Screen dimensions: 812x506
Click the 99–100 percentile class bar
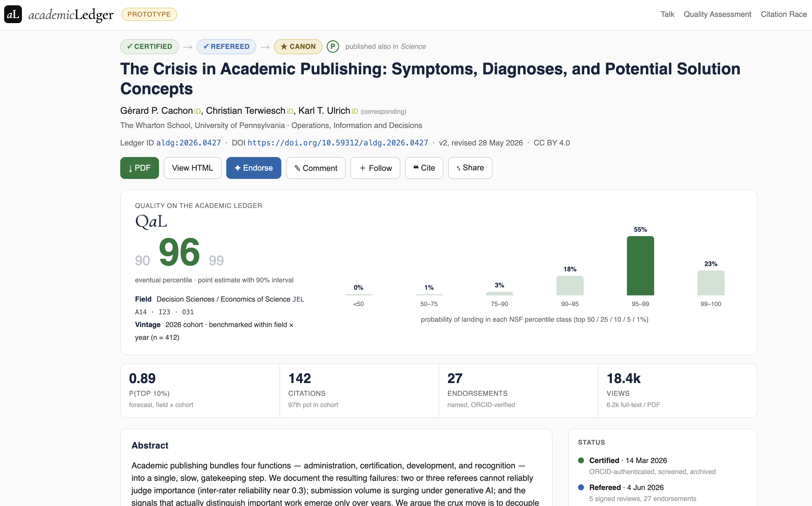pyautogui.click(x=711, y=283)
